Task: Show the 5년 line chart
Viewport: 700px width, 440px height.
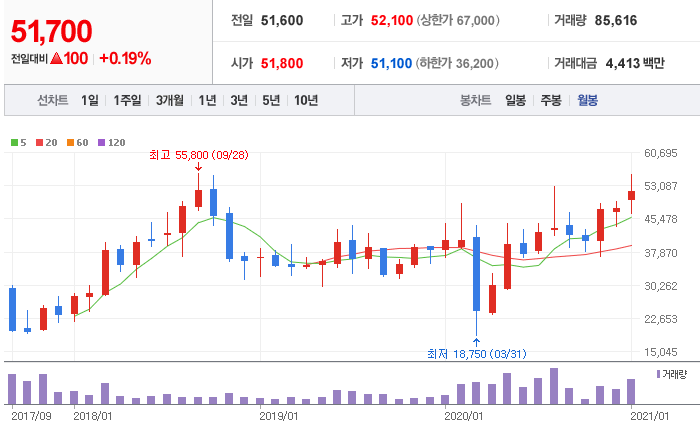Action: click(271, 100)
